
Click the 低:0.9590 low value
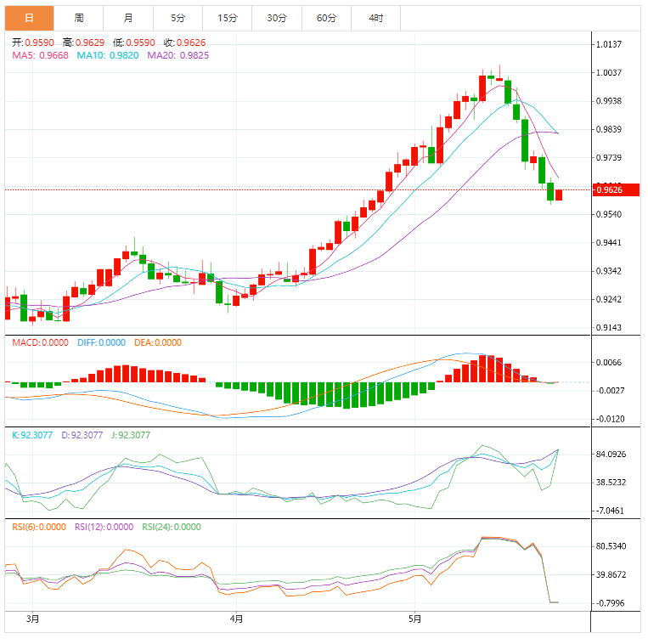134,42
